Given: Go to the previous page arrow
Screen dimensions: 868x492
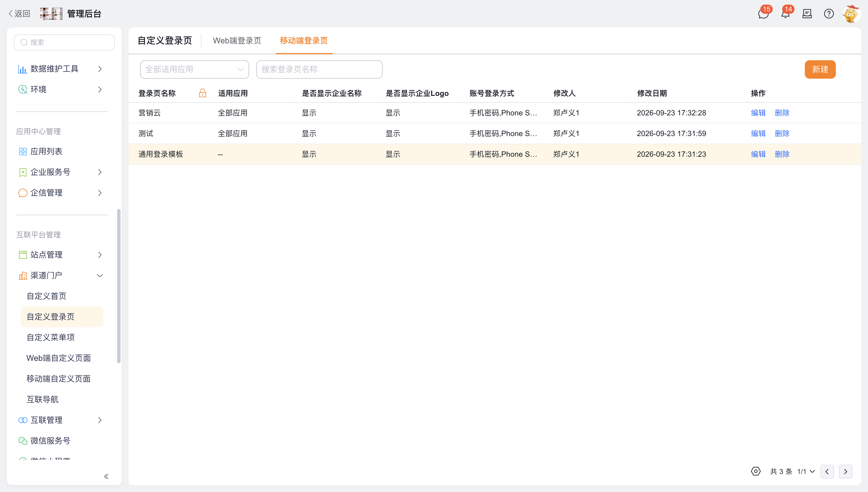Looking at the screenshot, I should [x=827, y=471].
